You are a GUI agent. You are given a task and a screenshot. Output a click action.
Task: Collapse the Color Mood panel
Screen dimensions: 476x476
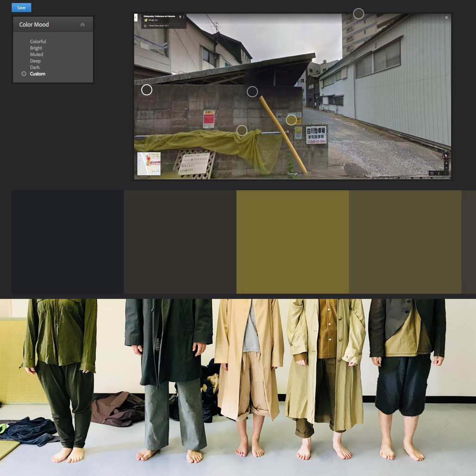(82, 25)
